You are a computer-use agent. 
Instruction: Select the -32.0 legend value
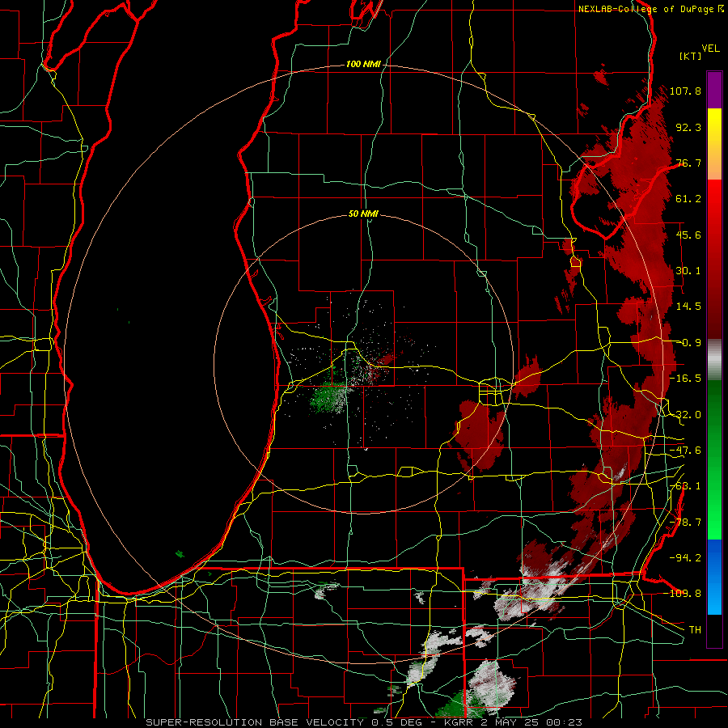click(x=685, y=415)
